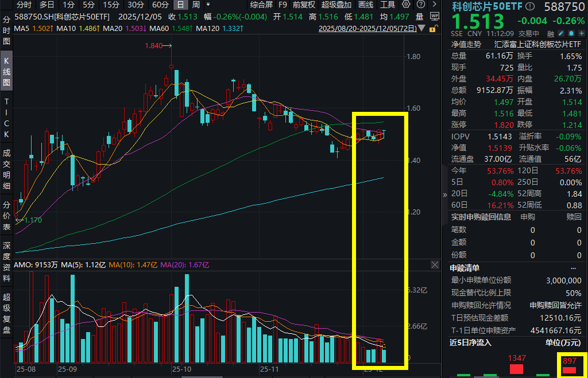Open the extra periods dropdown arrow beside 周

point(208,4)
